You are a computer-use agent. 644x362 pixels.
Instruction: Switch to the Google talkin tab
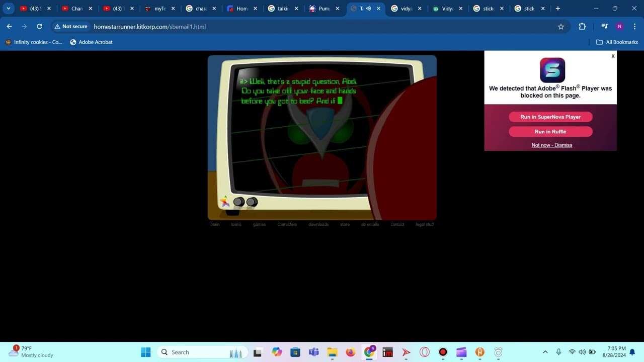point(282,9)
